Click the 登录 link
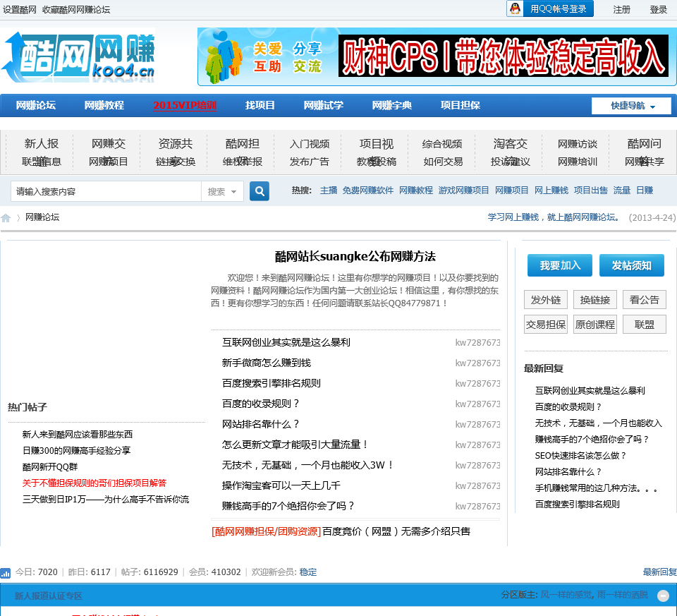 [659, 9]
